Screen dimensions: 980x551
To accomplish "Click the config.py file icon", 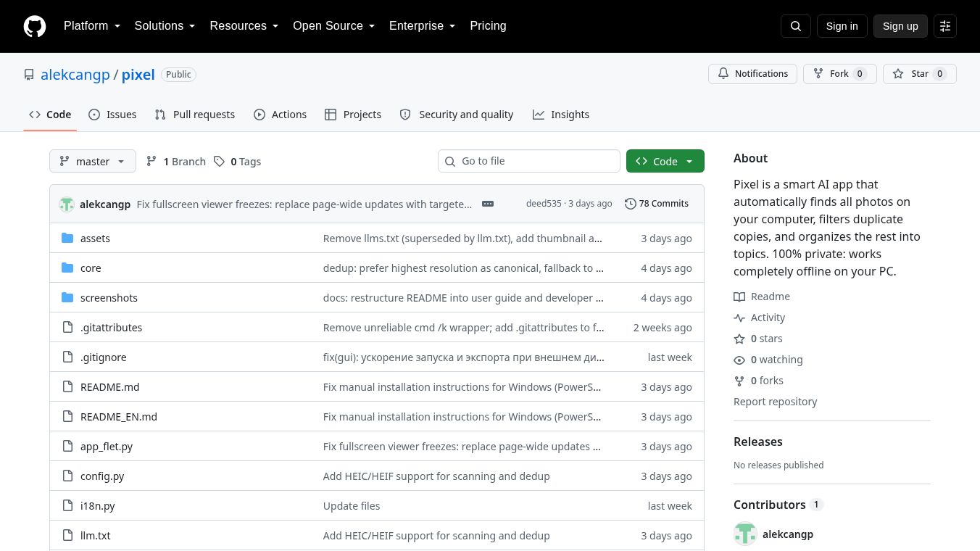I will click(x=67, y=476).
